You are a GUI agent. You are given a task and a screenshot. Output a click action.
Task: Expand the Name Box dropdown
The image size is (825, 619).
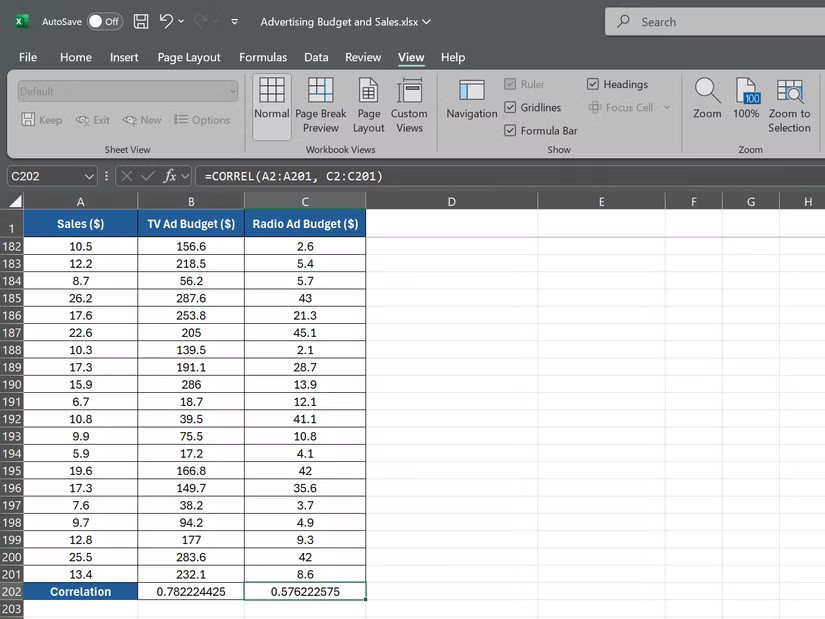[x=89, y=176]
